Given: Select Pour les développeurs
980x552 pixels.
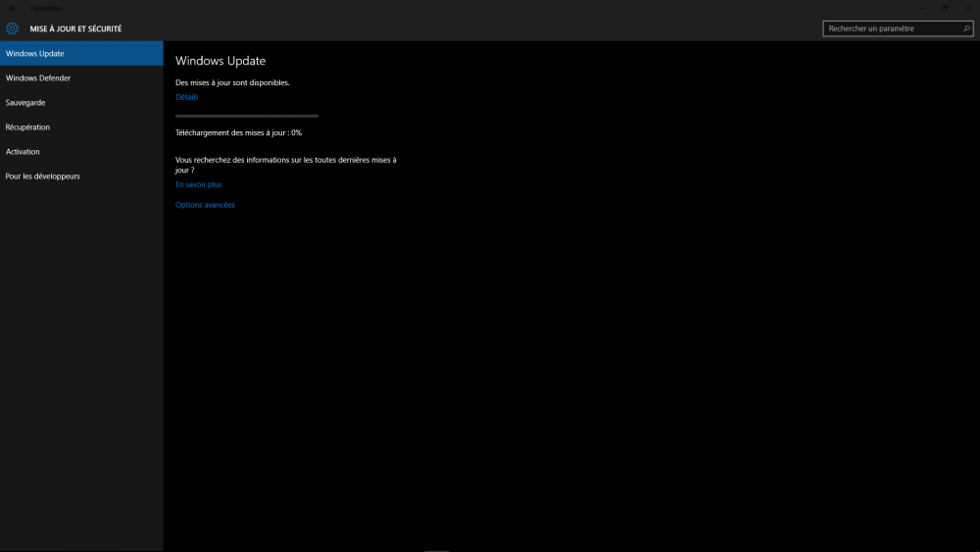Looking at the screenshot, I should pyautogui.click(x=81, y=176).
